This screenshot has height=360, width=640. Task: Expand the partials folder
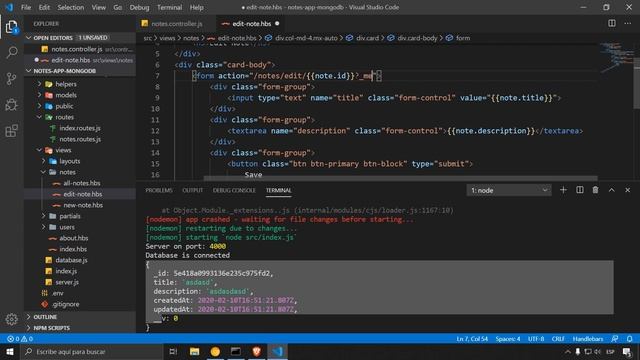69,216
